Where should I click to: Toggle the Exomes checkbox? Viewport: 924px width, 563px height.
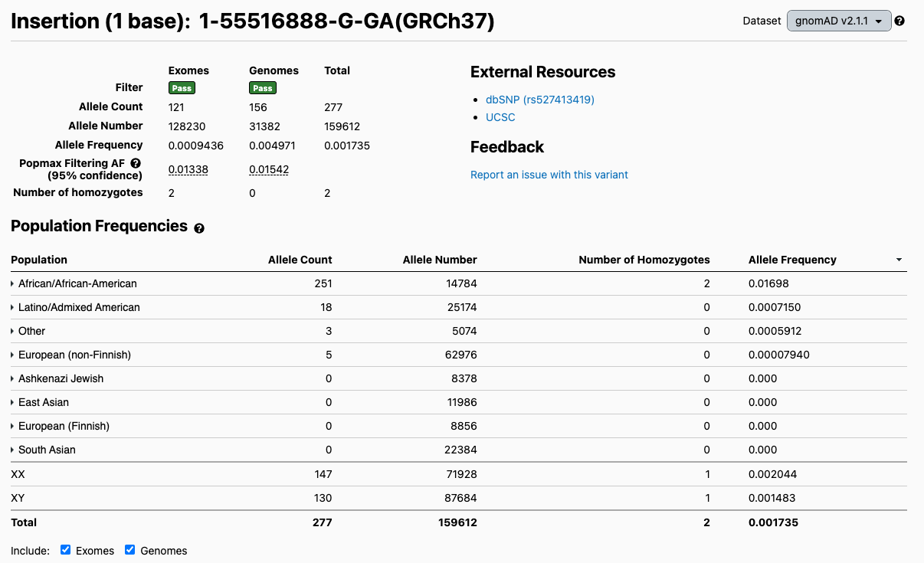(66, 550)
